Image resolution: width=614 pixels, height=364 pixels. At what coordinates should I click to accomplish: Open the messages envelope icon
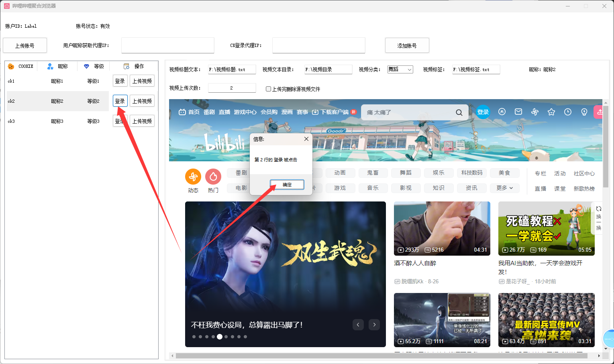518,112
